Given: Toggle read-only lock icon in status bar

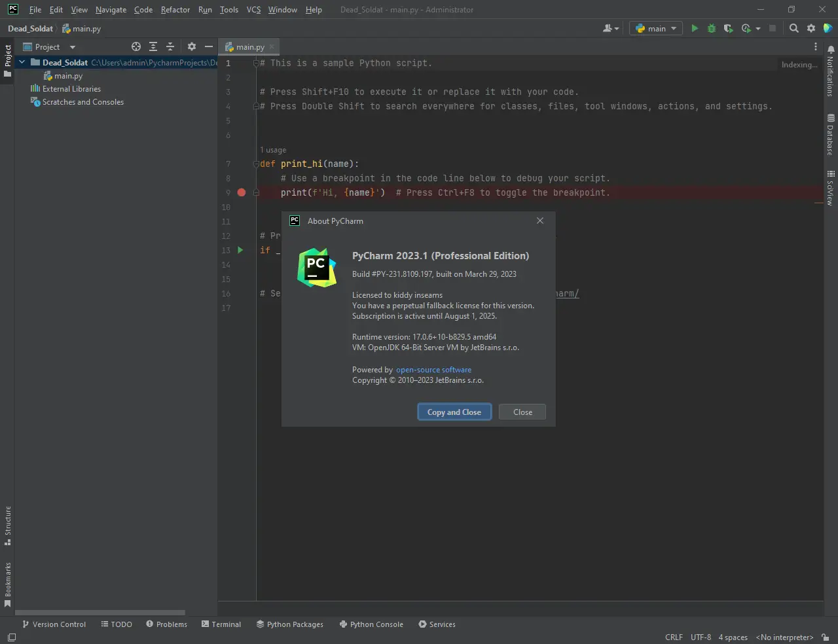Looking at the screenshot, I should 826,637.
